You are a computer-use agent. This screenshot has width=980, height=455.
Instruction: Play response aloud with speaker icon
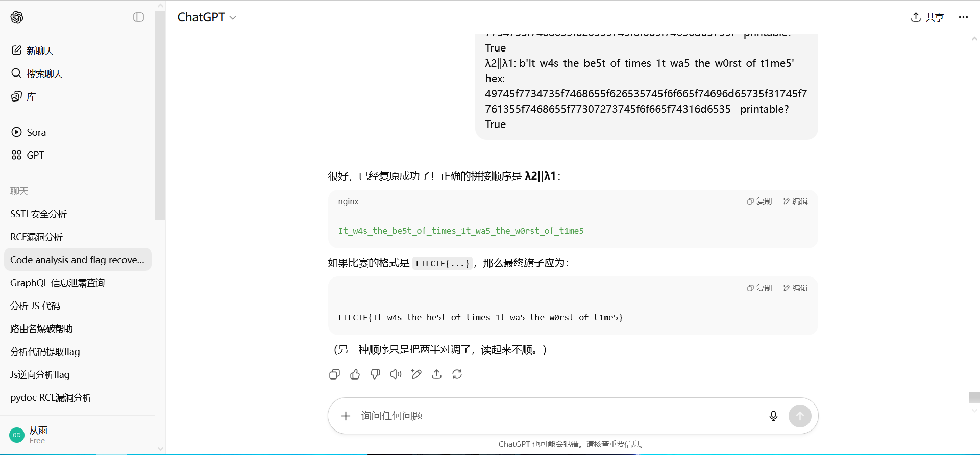click(396, 374)
